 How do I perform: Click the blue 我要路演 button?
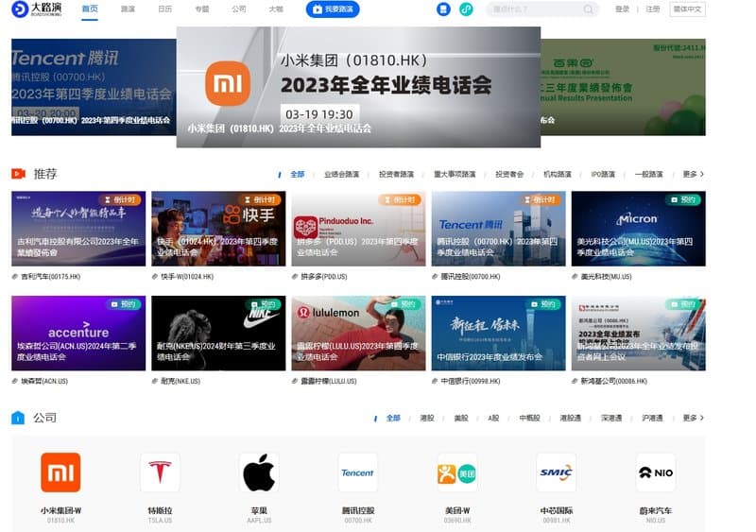point(333,9)
